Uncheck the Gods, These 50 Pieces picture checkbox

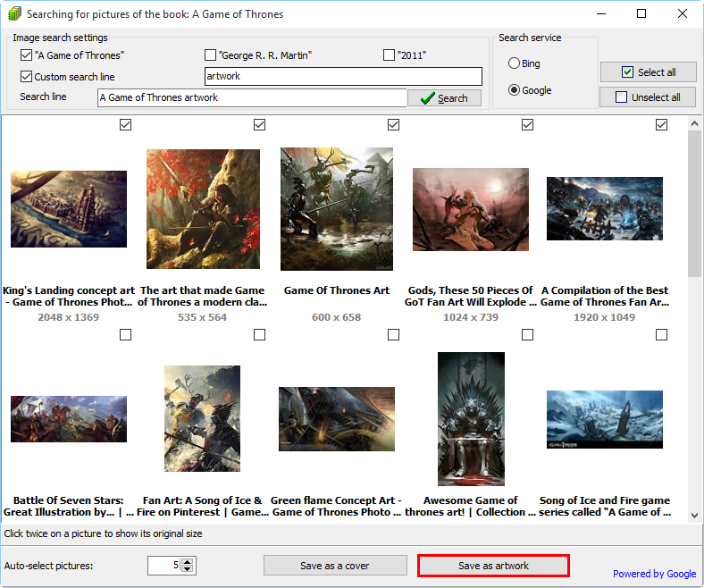coord(527,125)
